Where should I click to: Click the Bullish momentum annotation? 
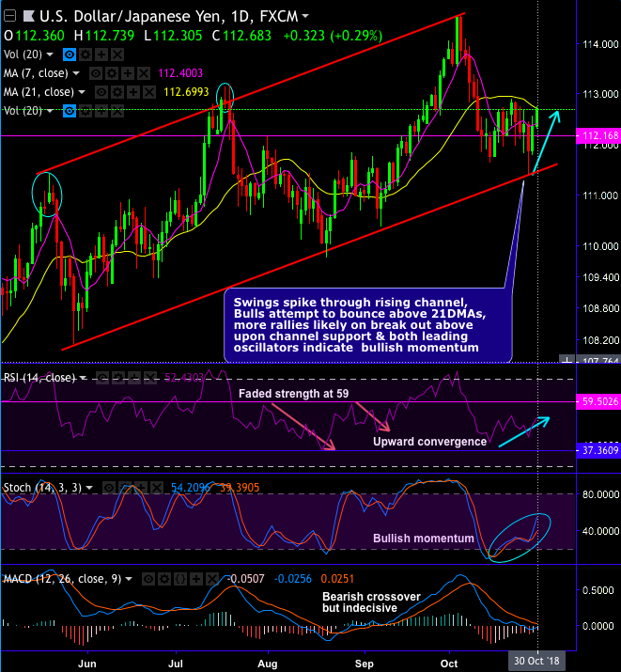[x=424, y=539]
